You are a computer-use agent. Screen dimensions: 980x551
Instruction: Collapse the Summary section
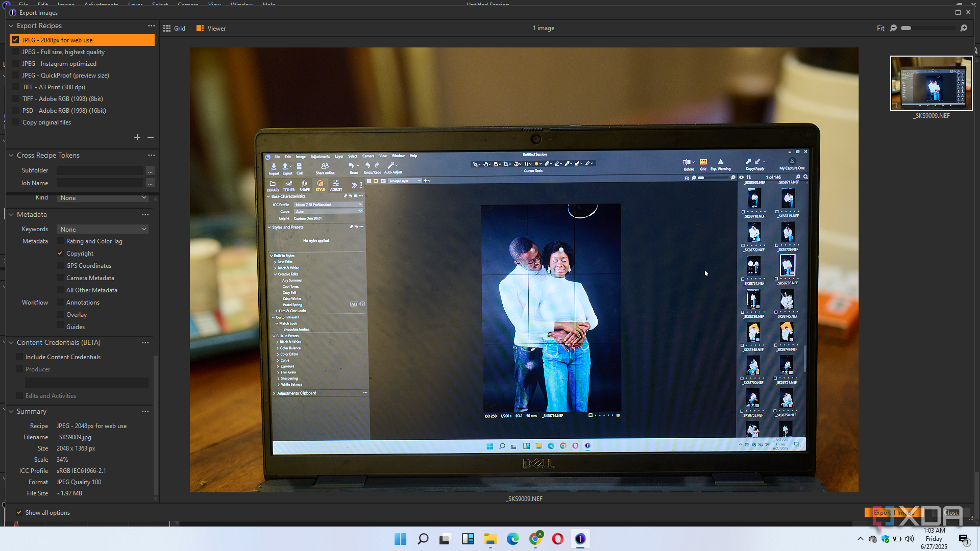[11, 411]
